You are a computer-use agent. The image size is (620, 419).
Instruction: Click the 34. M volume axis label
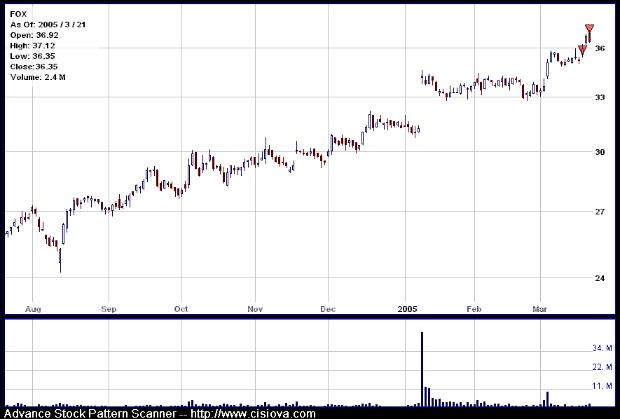click(x=602, y=348)
